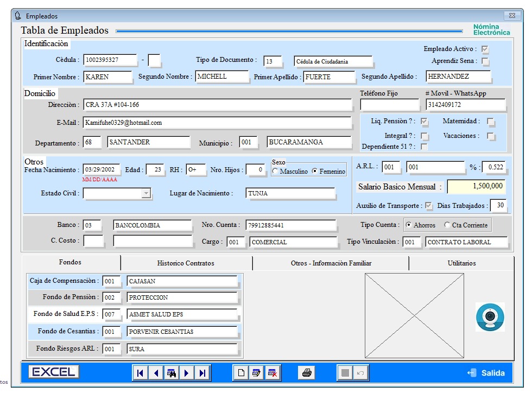Image resolution: width=532 pixels, height=393 pixels.
Task: Click the Lugar de Nacimiento field
Action: point(290,193)
